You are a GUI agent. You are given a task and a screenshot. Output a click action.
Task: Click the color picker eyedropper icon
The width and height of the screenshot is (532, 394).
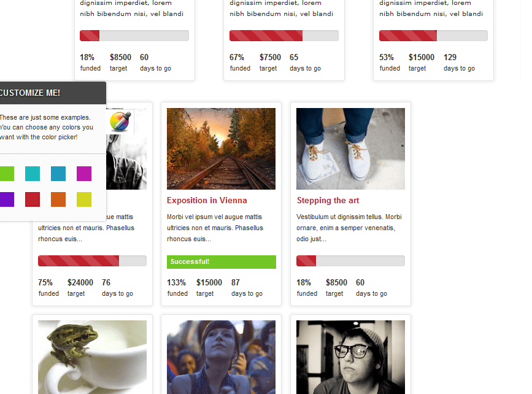120,122
